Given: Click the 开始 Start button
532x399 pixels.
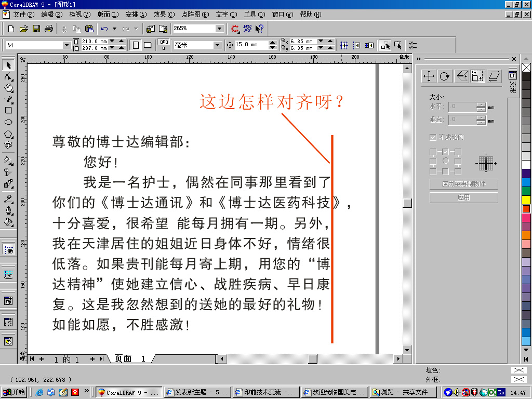Looking at the screenshot, I should [x=14, y=392].
